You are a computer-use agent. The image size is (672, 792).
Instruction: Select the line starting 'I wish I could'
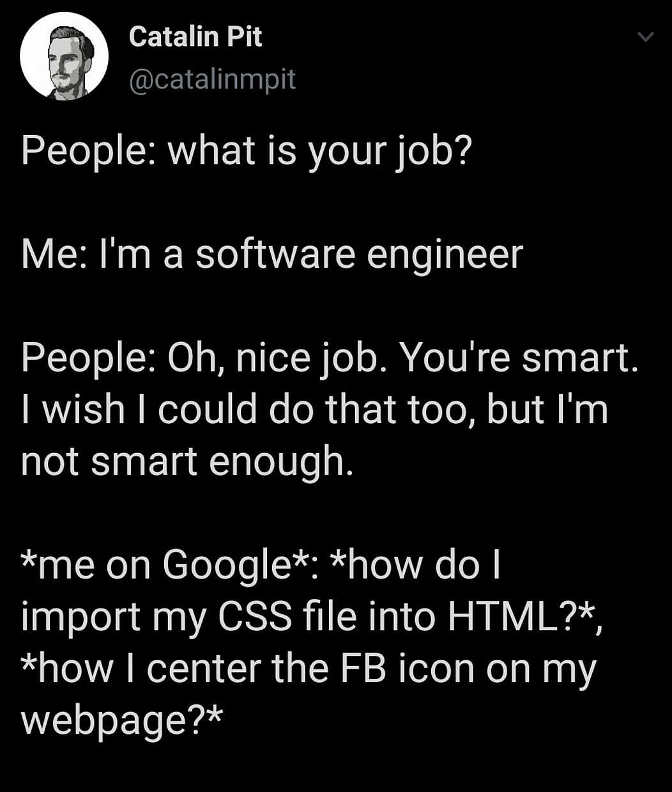(x=315, y=409)
